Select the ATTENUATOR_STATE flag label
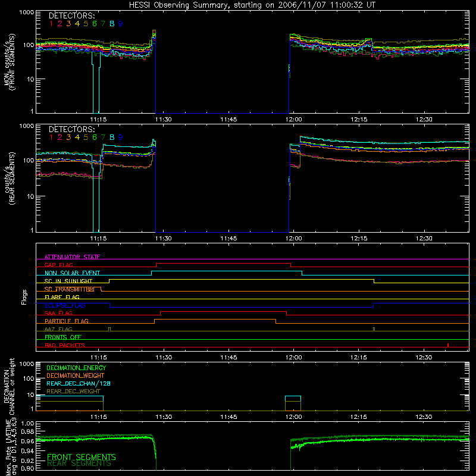Image resolution: width=476 pixels, height=476 pixels. (x=72, y=257)
